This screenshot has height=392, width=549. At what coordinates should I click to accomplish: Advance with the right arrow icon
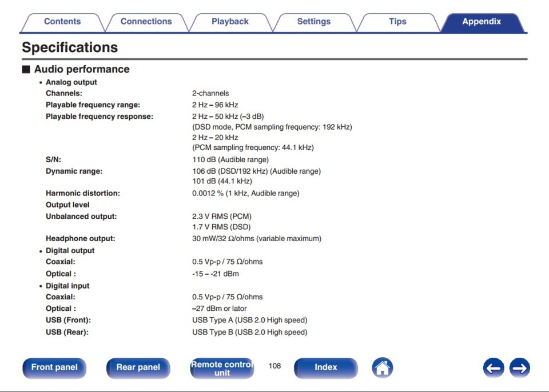pyautogui.click(x=520, y=368)
